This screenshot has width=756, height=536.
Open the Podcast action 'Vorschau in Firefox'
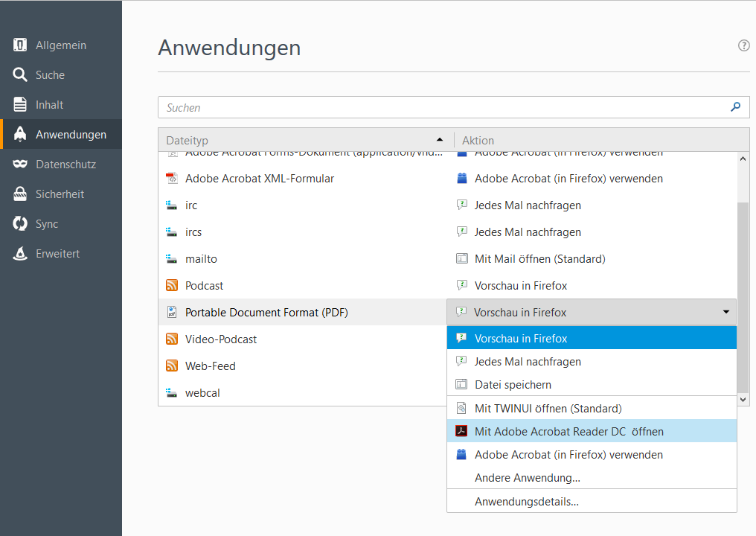(x=521, y=286)
